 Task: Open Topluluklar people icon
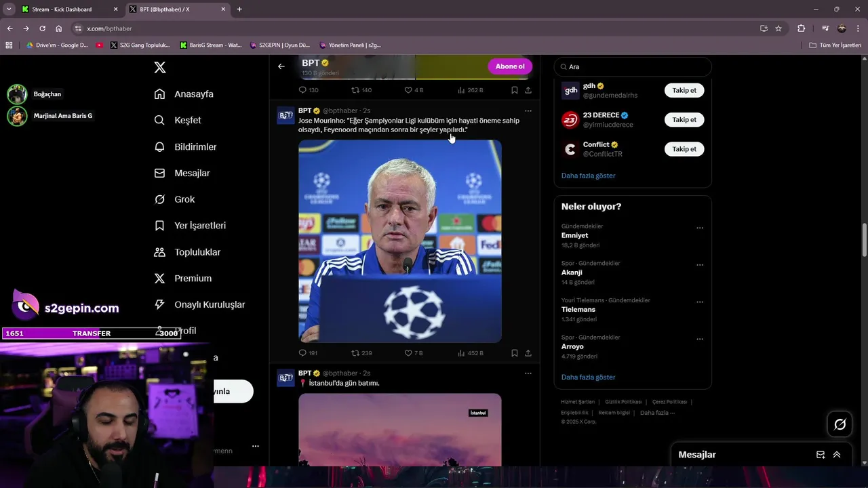point(159,252)
